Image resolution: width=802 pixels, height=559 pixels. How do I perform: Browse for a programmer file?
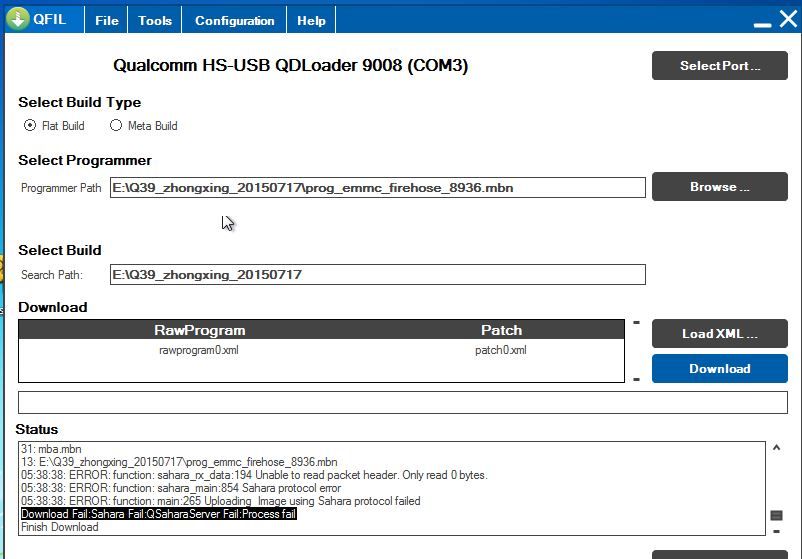pos(720,187)
